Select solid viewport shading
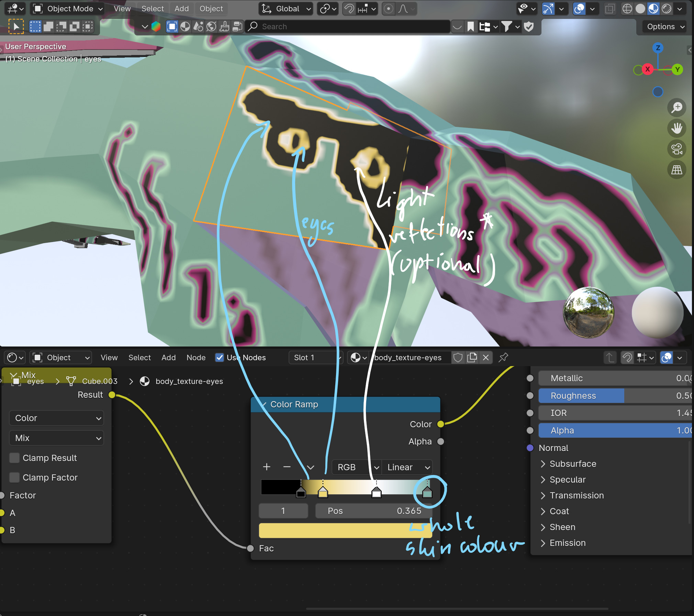Image resolution: width=694 pixels, height=616 pixels. coord(640,9)
